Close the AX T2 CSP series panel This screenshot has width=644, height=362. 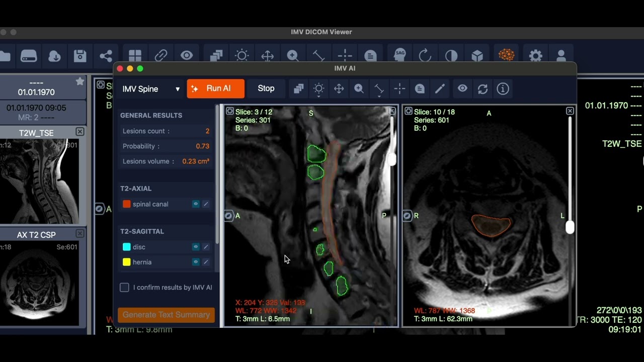click(x=80, y=234)
